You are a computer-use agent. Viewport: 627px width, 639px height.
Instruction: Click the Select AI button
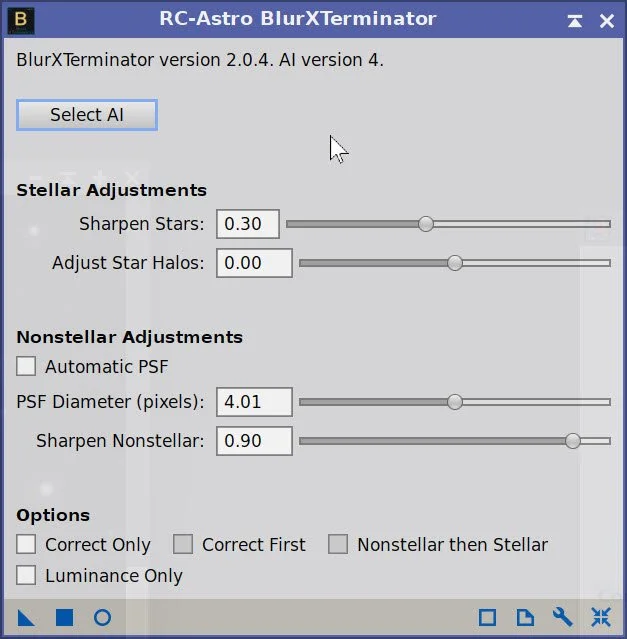click(87, 115)
